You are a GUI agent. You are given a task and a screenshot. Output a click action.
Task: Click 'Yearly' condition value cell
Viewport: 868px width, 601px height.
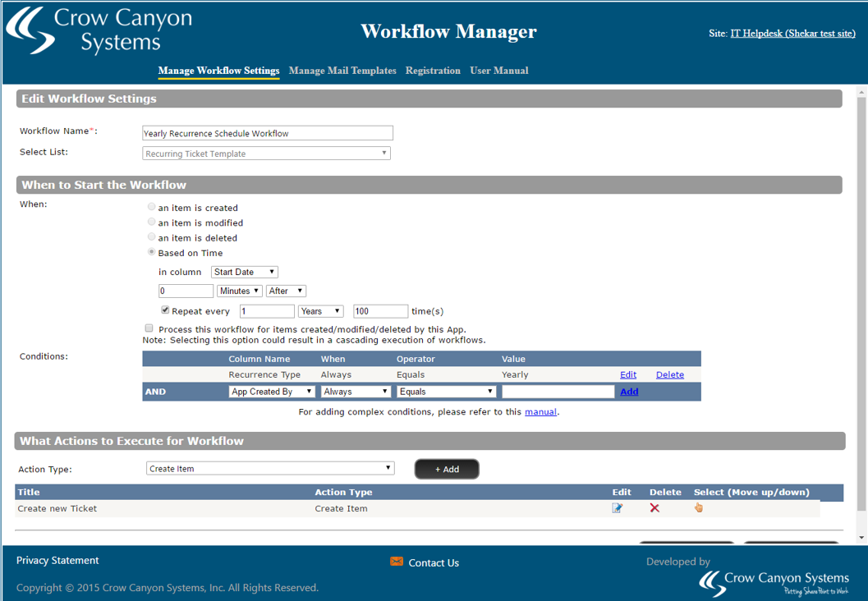click(x=515, y=374)
